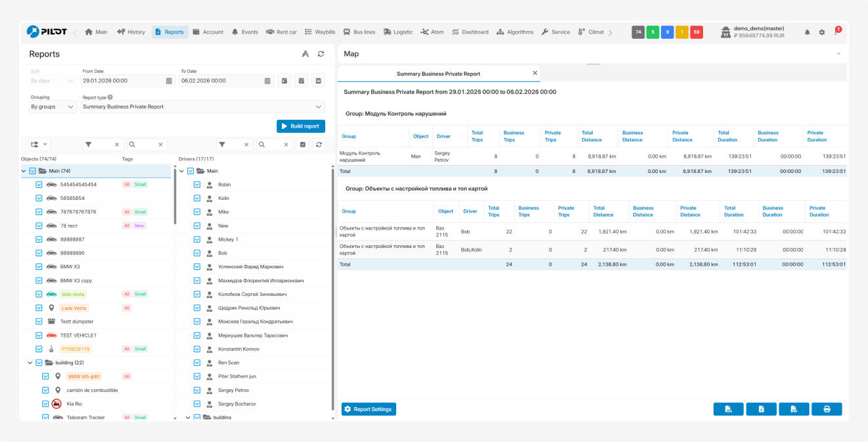Export the report as PDF
The image size is (868, 442).
click(794, 409)
